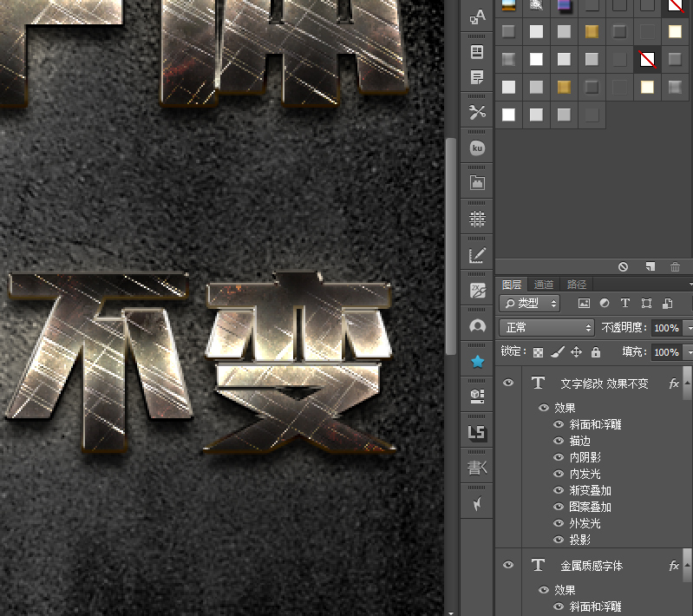Screen dimensions: 693x616
Task: Select T thumbnail of 文字修改 效果不变 layer
Action: click(x=538, y=383)
